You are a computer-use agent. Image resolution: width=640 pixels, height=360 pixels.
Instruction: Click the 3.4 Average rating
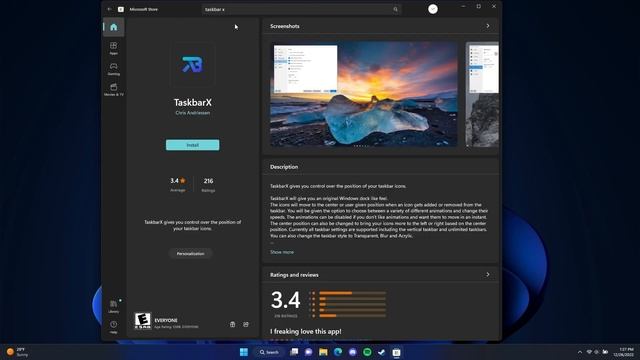178,184
